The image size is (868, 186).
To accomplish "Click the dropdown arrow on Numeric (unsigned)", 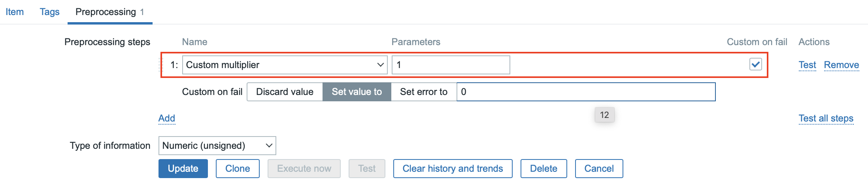I will tap(269, 146).
